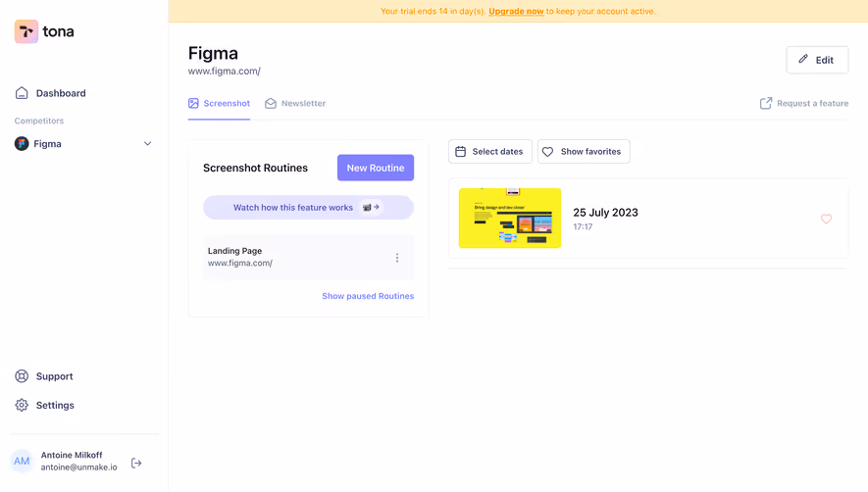
Task: Click the tona logo icon
Action: [x=26, y=31]
